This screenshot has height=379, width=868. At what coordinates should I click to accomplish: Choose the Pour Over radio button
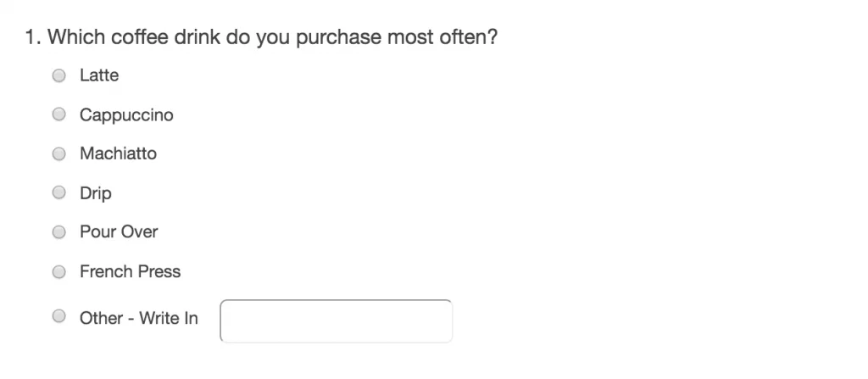59,231
